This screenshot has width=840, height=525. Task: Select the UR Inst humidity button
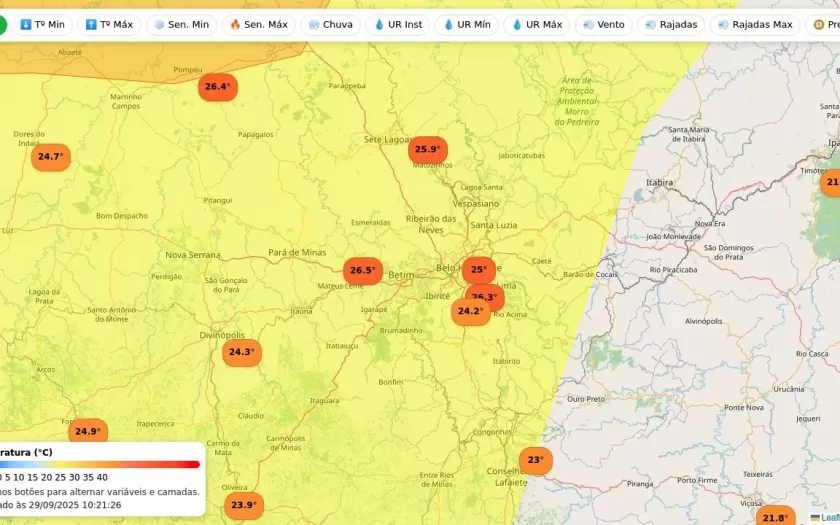398,24
